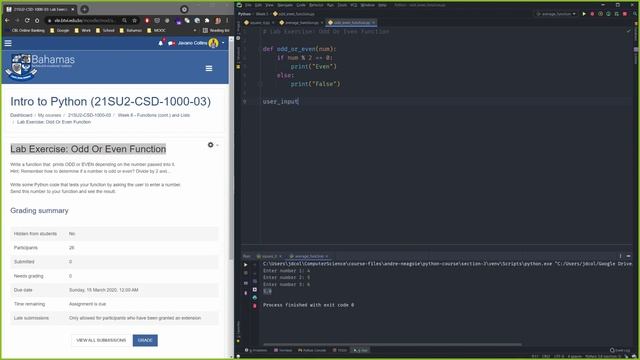Open the Terminal tool window tab

(x=283, y=350)
